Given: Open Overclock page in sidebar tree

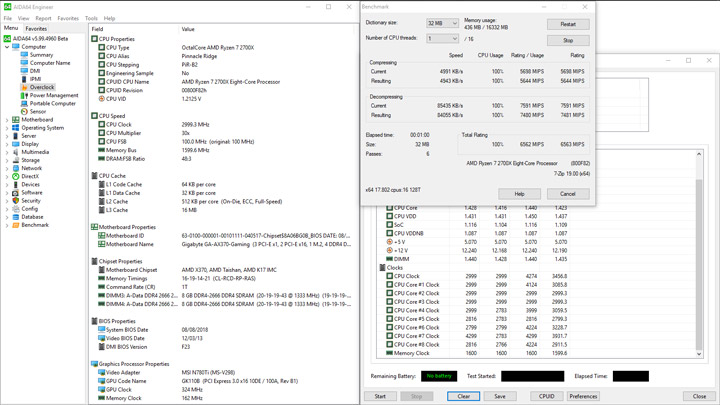Looking at the screenshot, I should pos(42,87).
